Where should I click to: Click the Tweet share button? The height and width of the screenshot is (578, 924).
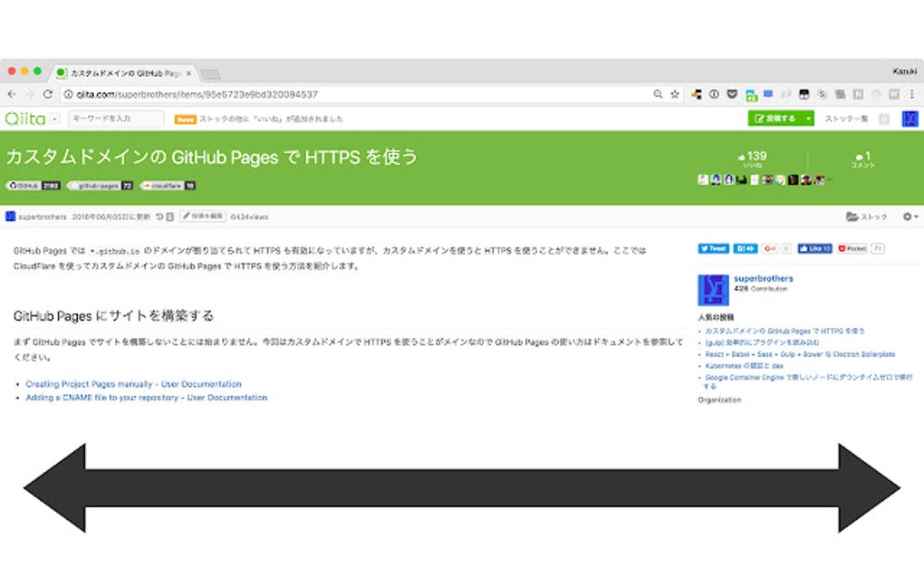pos(713,248)
